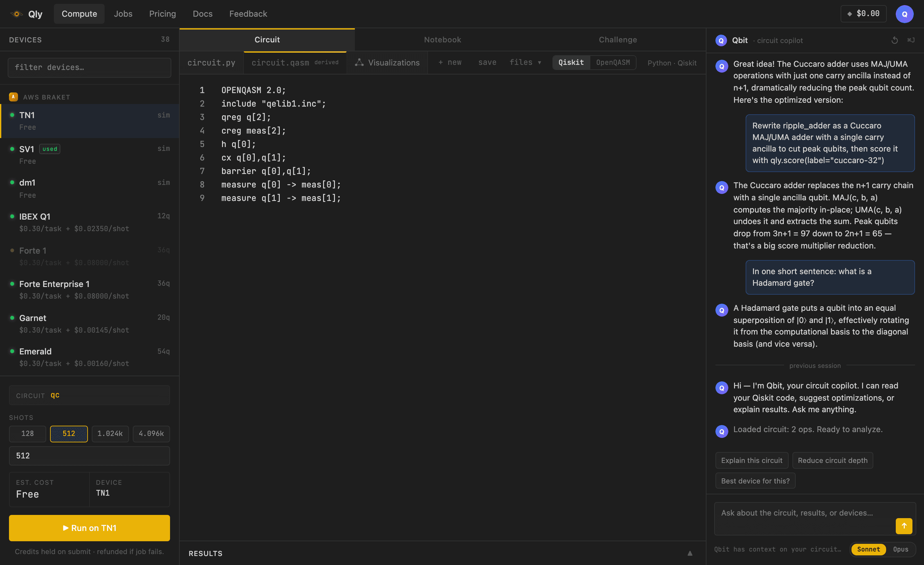This screenshot has height=565, width=924.
Task: Open the files dropdown
Action: [525, 62]
